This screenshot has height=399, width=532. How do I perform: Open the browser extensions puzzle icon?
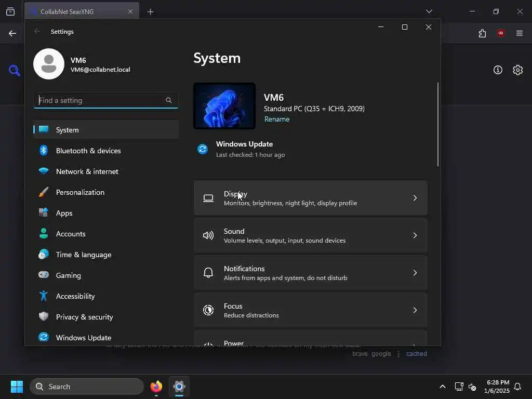click(482, 33)
